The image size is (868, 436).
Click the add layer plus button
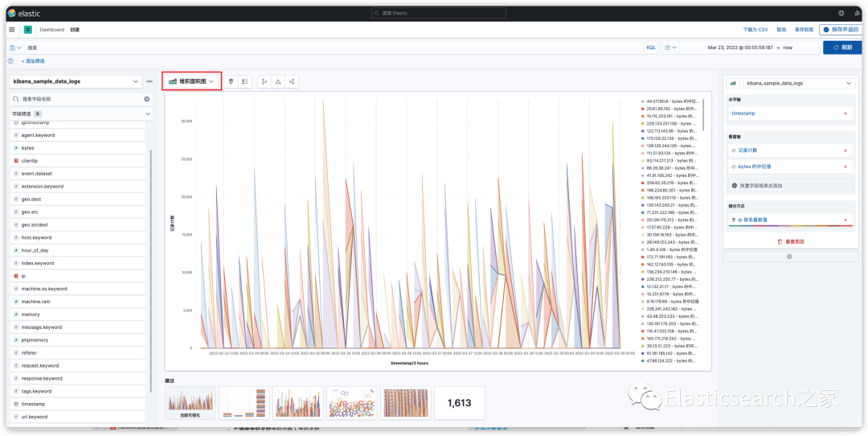tap(789, 257)
